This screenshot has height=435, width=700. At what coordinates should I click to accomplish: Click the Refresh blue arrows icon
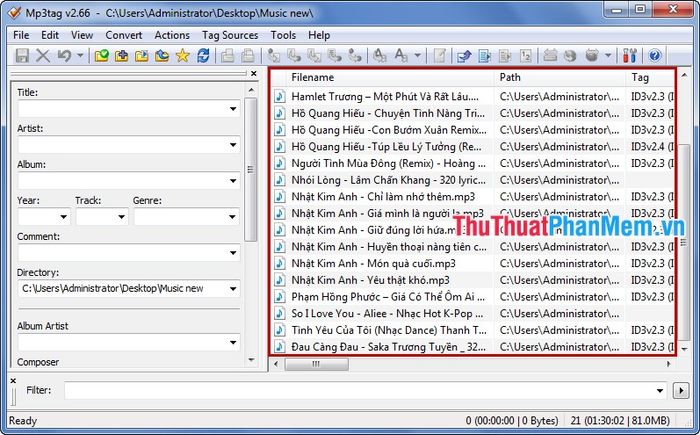[x=203, y=56]
